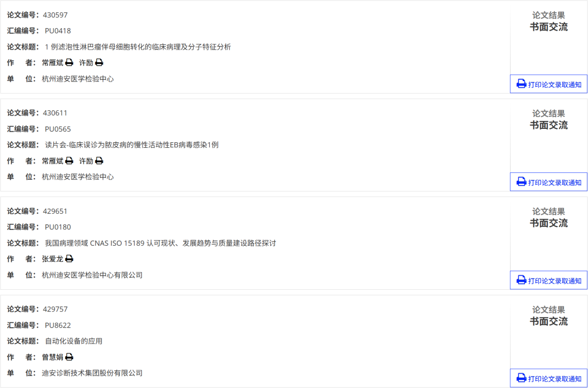The width and height of the screenshot is (588, 388).
Task: Select paper title 自动化设备的应用
Action: click(x=74, y=341)
